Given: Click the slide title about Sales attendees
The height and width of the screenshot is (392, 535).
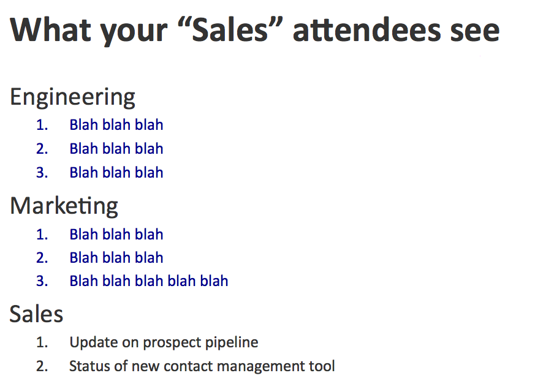Looking at the screenshot, I should pos(255,31).
